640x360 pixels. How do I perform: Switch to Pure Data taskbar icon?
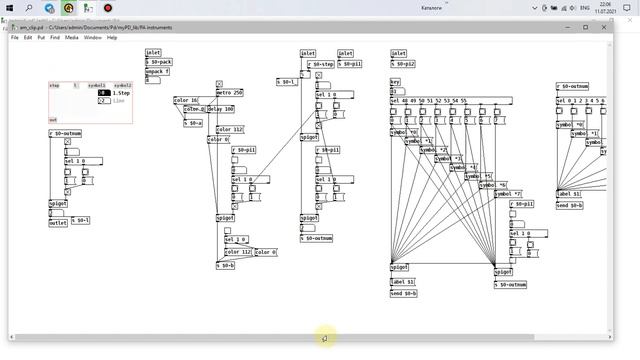[88, 8]
